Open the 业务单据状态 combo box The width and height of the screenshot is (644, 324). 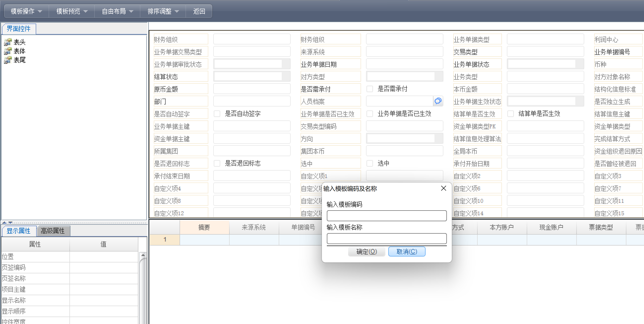click(x=546, y=64)
